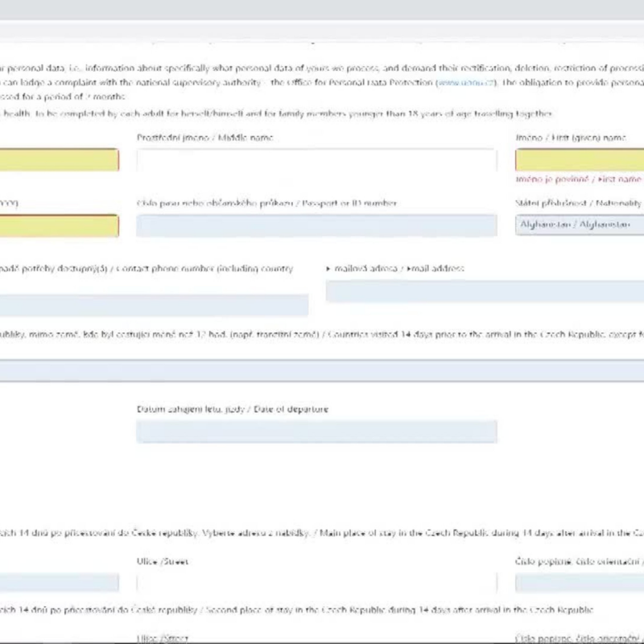Select the Date of departure field
The height and width of the screenshot is (644, 644).
click(x=316, y=431)
